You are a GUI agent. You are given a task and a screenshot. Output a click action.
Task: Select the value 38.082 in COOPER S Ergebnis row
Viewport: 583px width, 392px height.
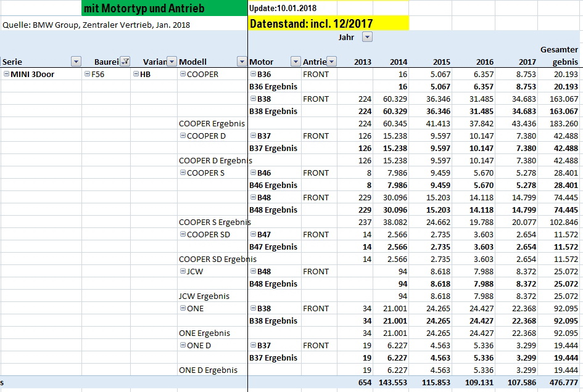click(395, 223)
